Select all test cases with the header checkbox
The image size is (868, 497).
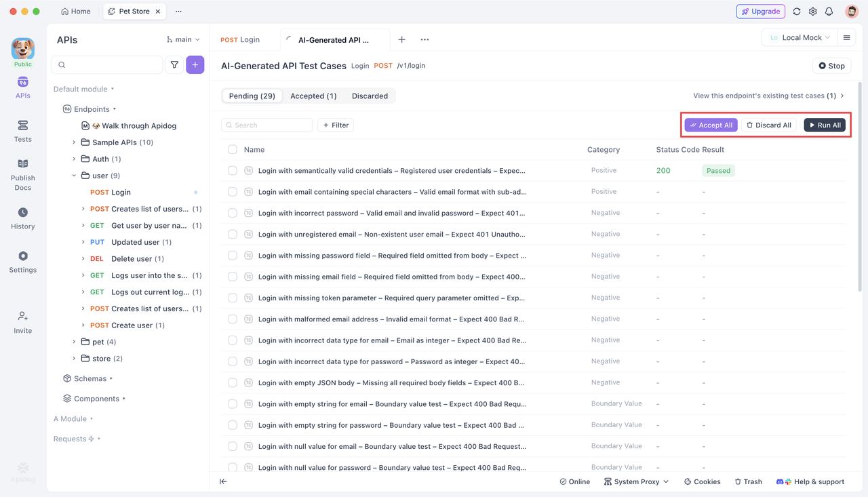(232, 149)
